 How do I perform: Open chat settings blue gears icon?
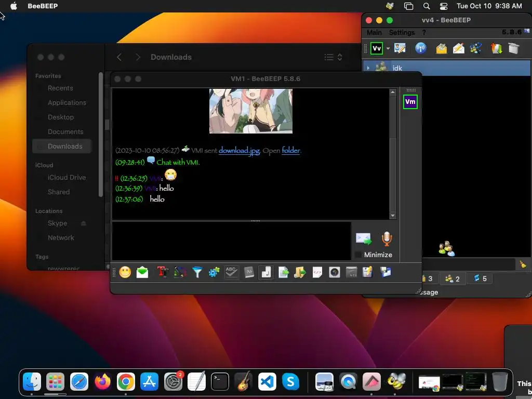(x=214, y=272)
